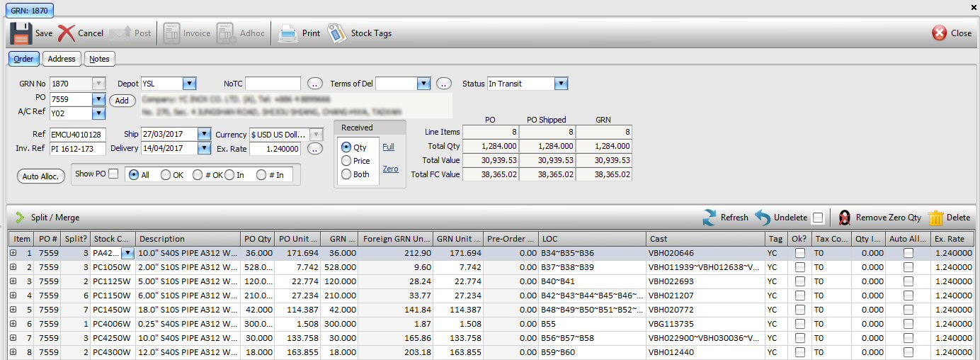Viewport: 980px width, 360px height.
Task: Click the Print printer icon
Action: point(288,33)
